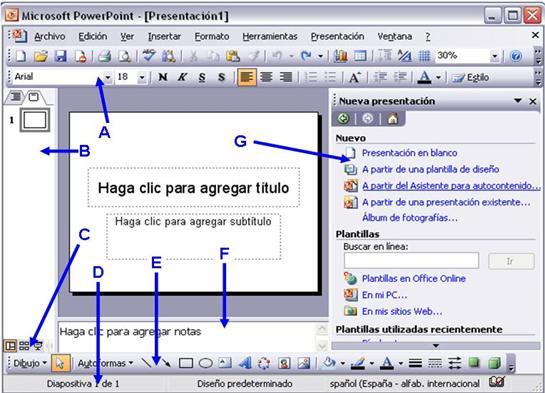Apply underline formatting with S button
This screenshot has width=545, height=393.
pos(202,77)
